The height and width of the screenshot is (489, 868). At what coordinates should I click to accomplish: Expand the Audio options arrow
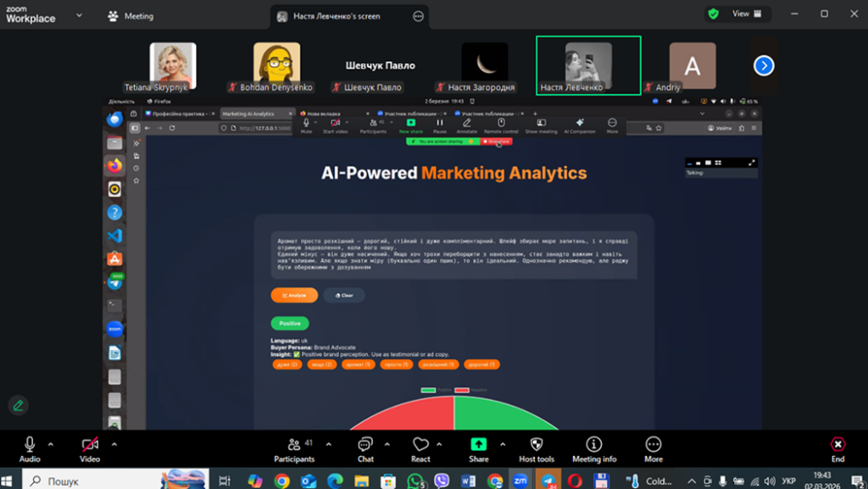click(x=51, y=443)
